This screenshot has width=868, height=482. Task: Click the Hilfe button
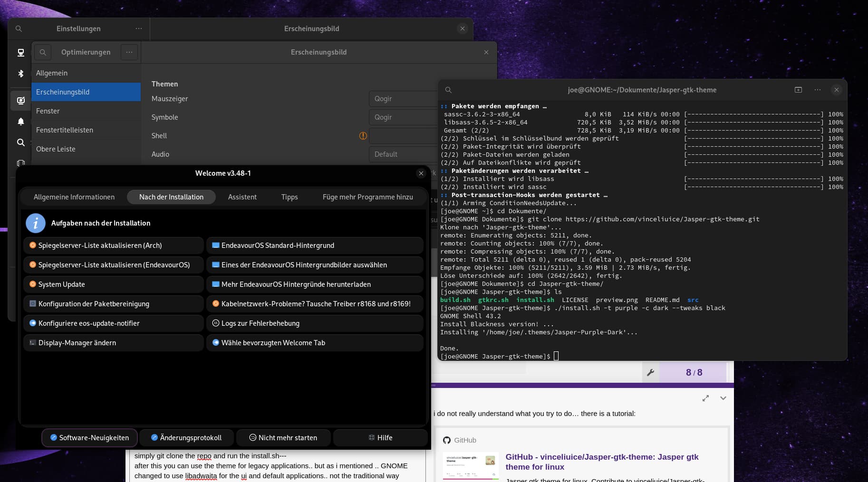point(380,438)
